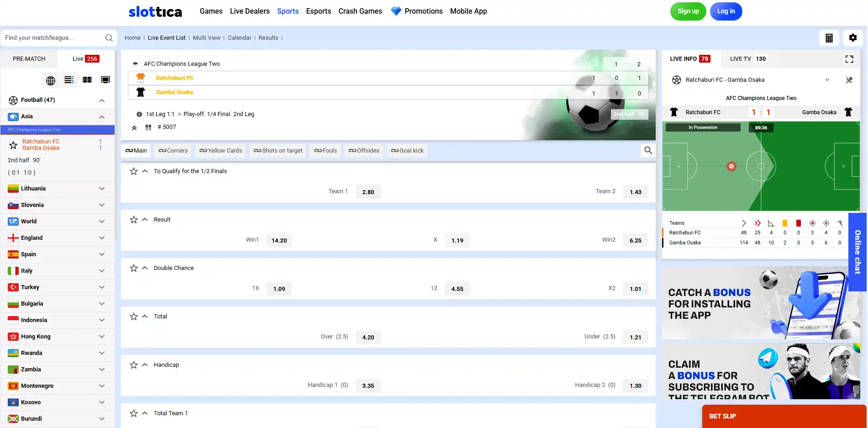Collapse the Football sports section

point(102,100)
